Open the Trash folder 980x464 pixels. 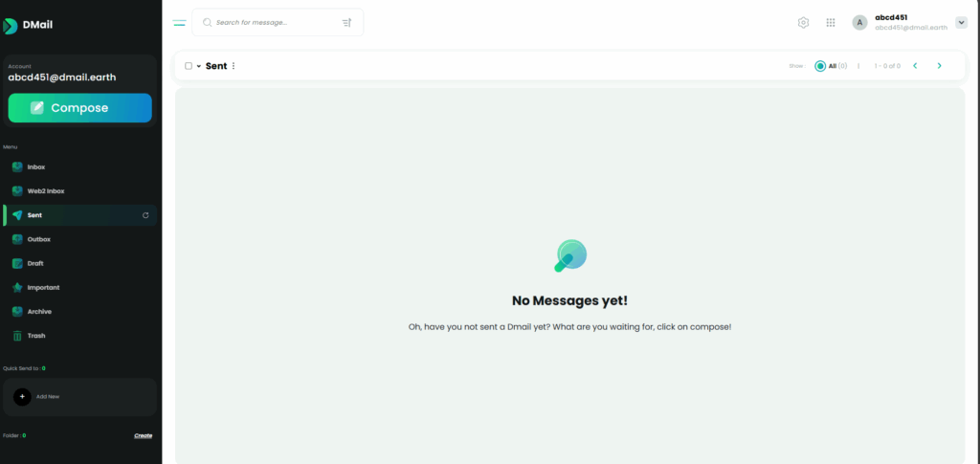coord(35,336)
